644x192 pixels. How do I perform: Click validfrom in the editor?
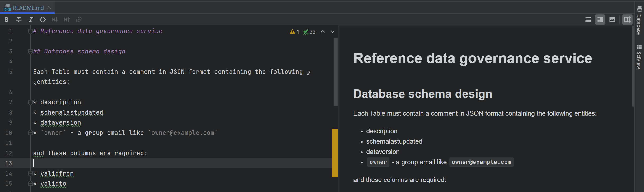coord(57,173)
